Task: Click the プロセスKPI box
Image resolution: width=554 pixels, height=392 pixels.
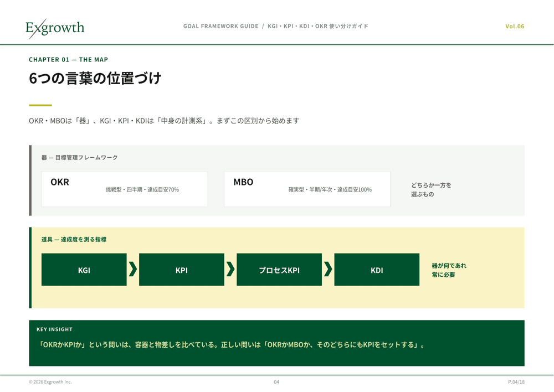Action: [279, 270]
